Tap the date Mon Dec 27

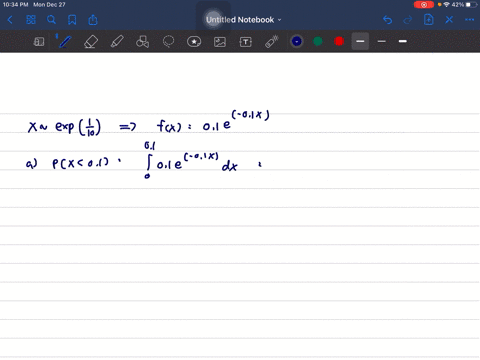[x=49, y=5]
